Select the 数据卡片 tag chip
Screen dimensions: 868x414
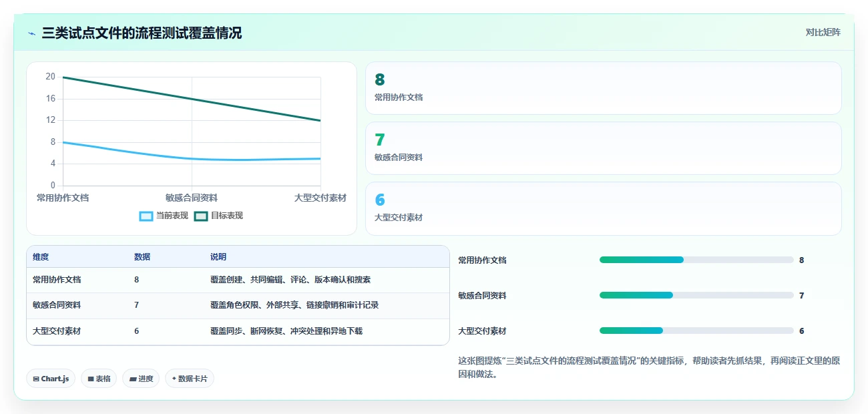click(190, 379)
